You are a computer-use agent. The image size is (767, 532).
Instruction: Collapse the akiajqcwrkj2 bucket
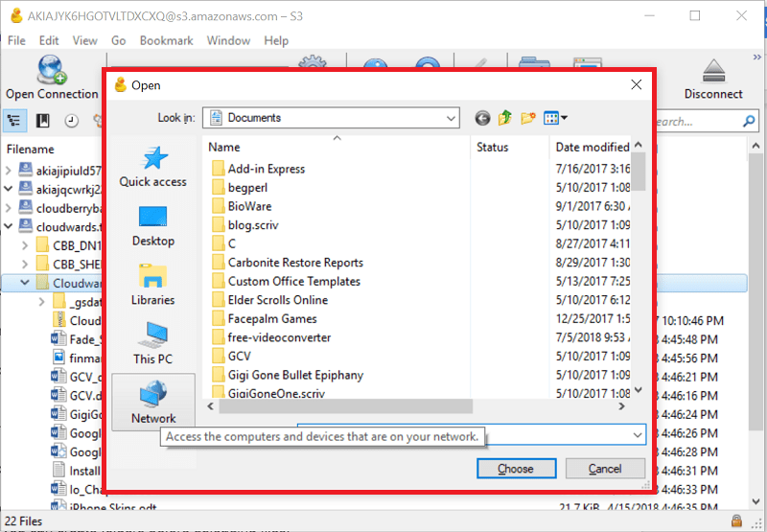pos(9,188)
